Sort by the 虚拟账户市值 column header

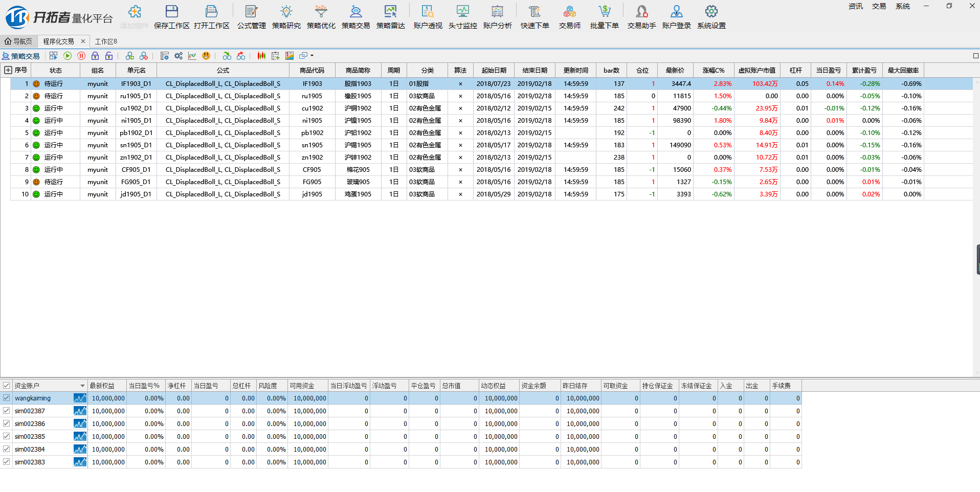tap(757, 70)
